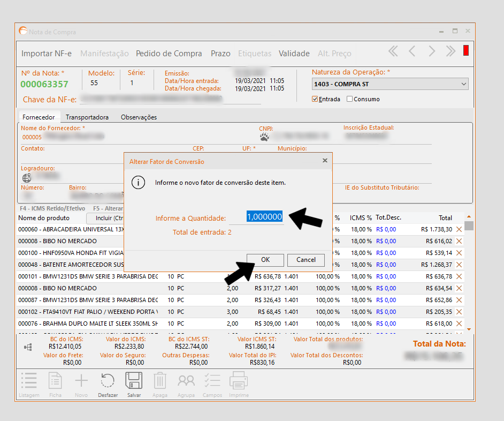Click the product list scrollbar up arrow
Screen dimensions: 504x421
(469, 216)
